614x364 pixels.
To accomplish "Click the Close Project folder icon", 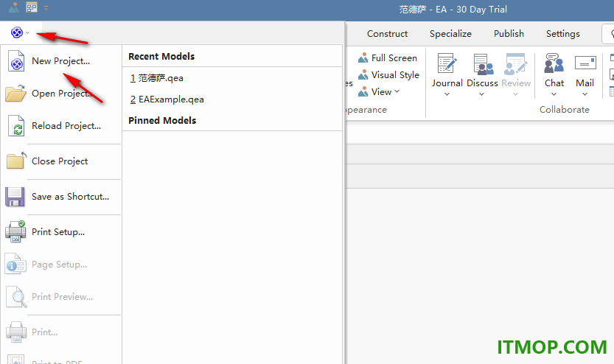I will click(16, 161).
